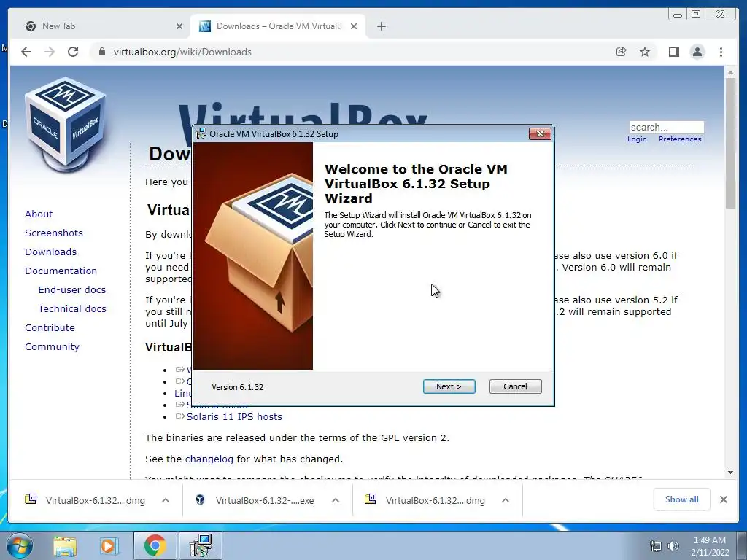Go back in Chrome with the back arrow

point(26,52)
